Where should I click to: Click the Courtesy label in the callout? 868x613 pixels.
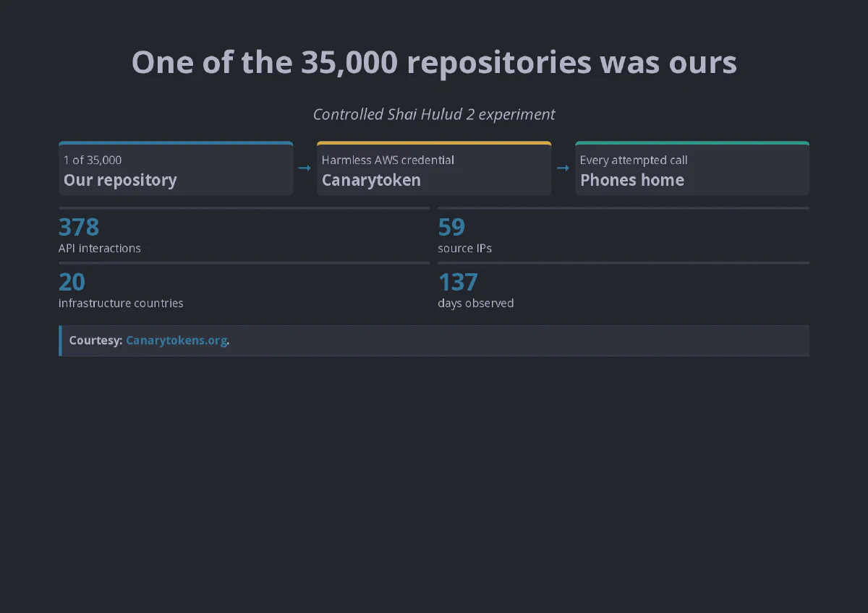(x=95, y=340)
